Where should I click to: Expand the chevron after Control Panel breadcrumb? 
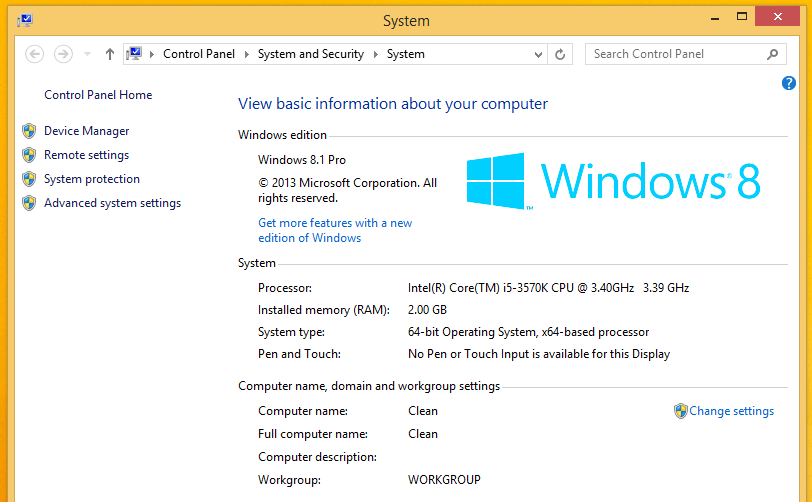pos(246,54)
